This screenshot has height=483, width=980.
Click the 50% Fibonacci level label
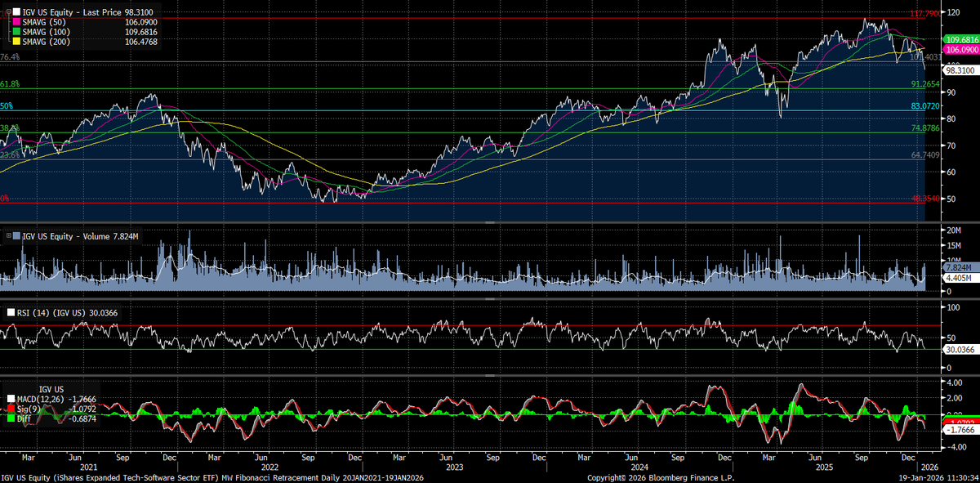click(7, 106)
